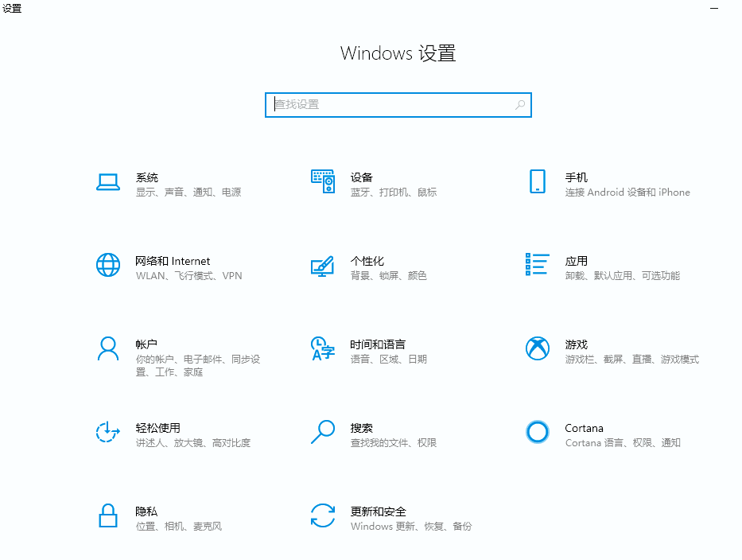Open the 搜索 settings title
Image resolution: width=742 pixels, height=560 pixels.
362,428
